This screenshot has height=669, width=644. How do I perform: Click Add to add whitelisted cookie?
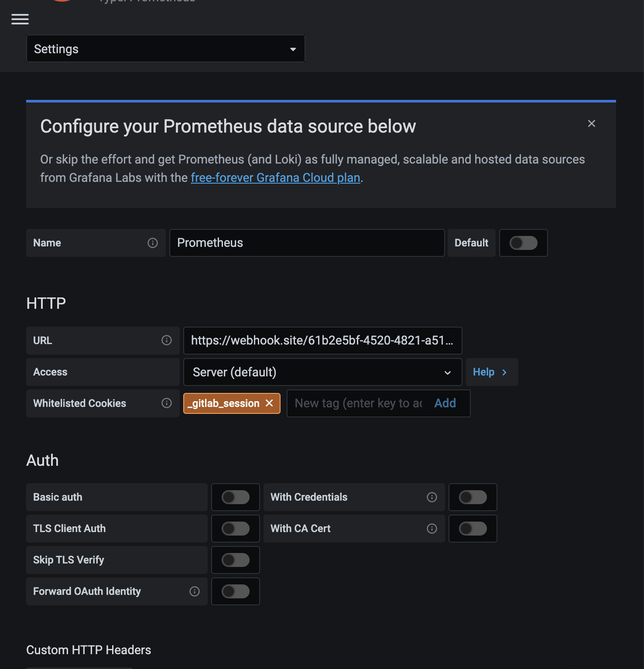[x=445, y=403]
